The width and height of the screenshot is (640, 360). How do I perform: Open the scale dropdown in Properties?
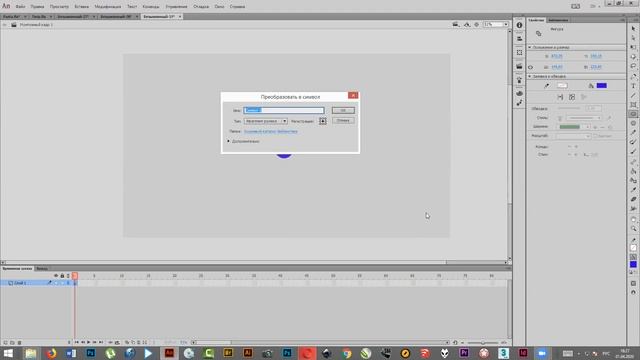click(573, 136)
